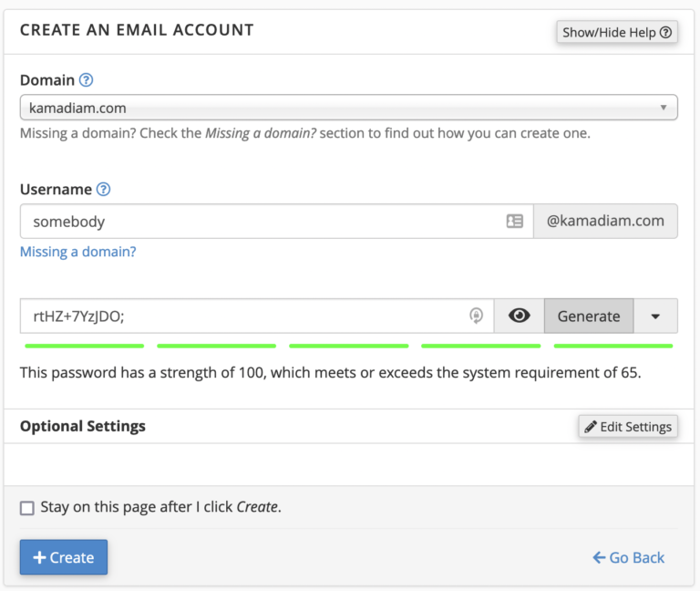Open the kamadiam.com domain dropdown
700x591 pixels.
pyautogui.click(x=348, y=108)
